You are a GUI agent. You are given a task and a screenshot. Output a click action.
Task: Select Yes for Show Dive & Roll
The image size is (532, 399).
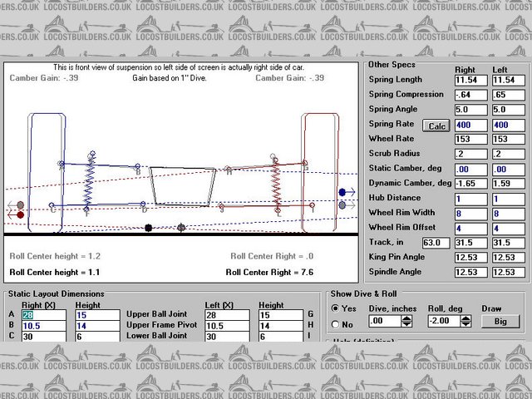click(x=335, y=308)
